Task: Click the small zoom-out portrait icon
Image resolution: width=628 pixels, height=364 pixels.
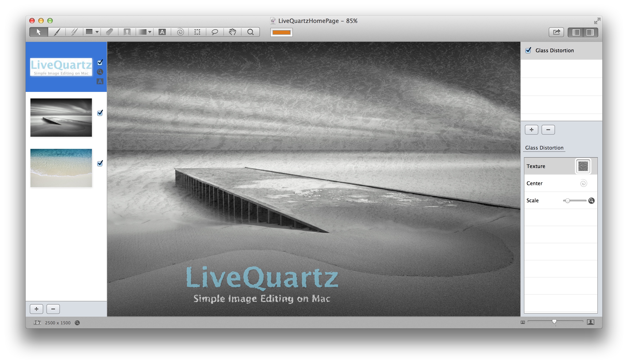Action: (523, 322)
